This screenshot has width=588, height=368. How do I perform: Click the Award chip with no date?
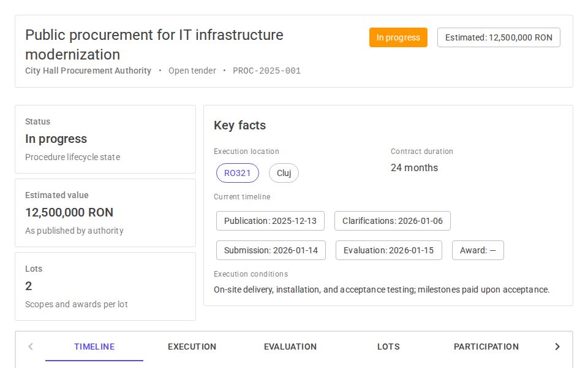(x=478, y=250)
